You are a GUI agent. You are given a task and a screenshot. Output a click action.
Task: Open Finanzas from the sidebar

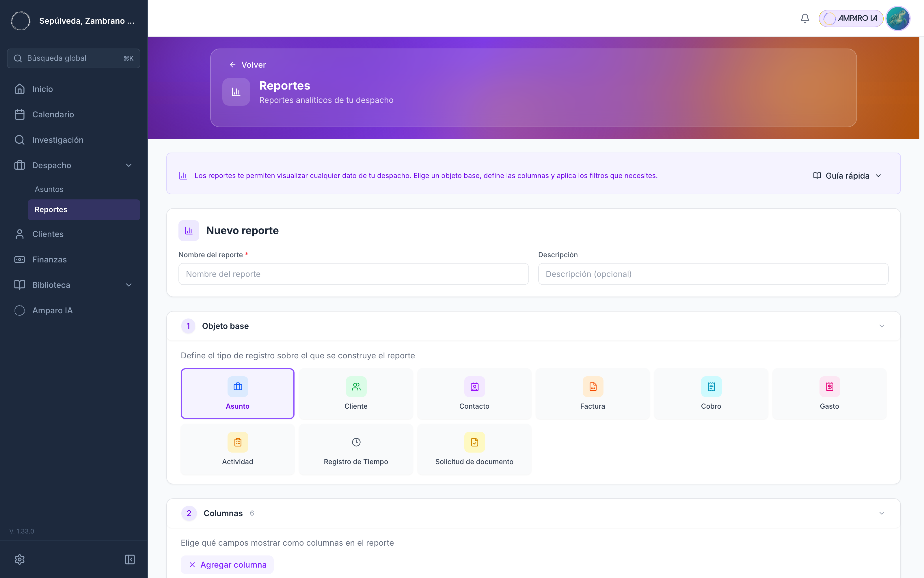click(74, 260)
